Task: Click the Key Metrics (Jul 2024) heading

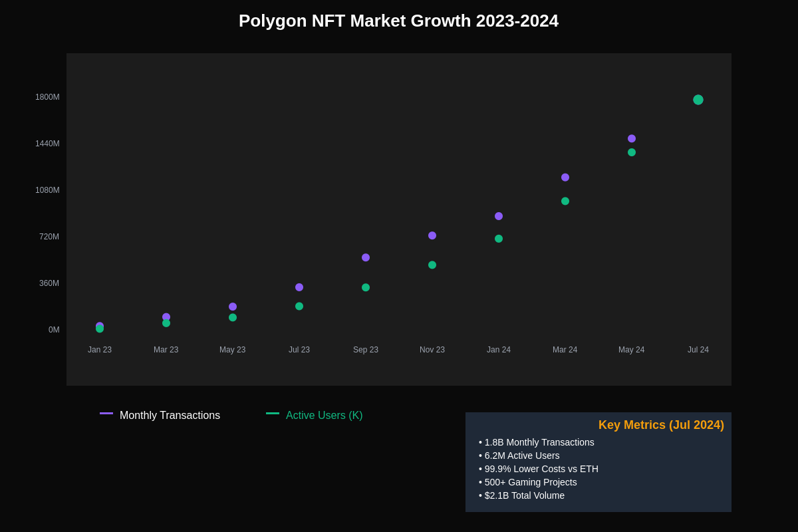Action: coord(661,425)
